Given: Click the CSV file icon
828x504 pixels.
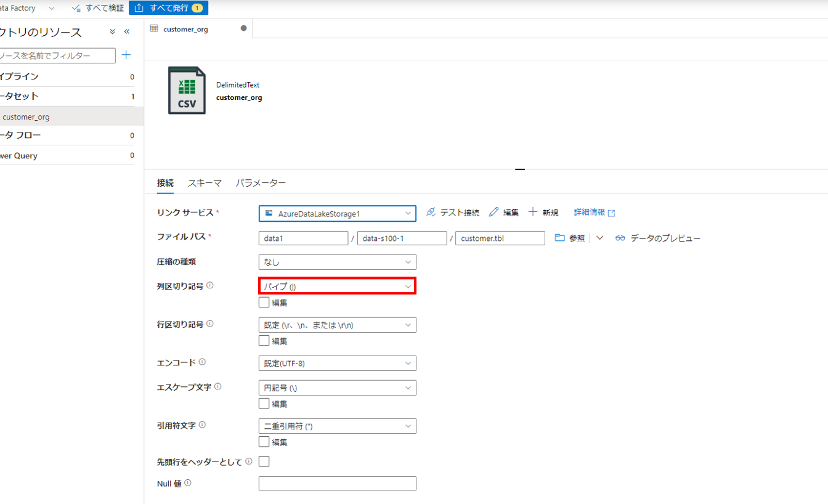Looking at the screenshot, I should 187,91.
